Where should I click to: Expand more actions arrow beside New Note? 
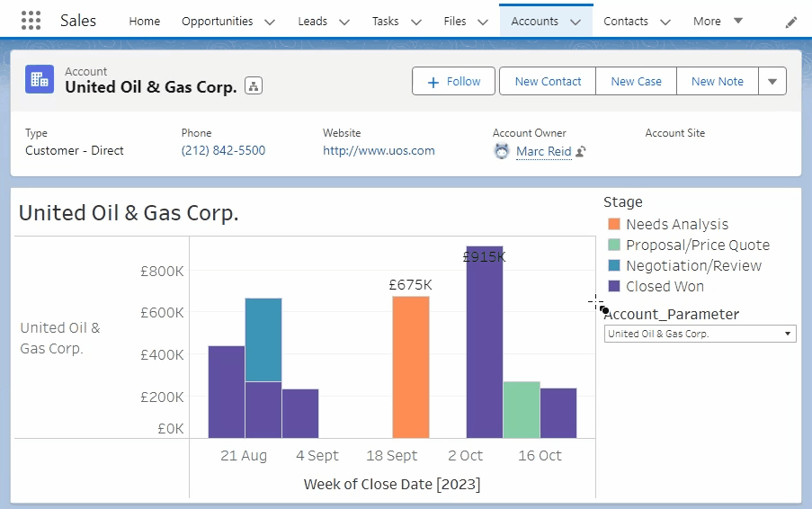click(772, 81)
